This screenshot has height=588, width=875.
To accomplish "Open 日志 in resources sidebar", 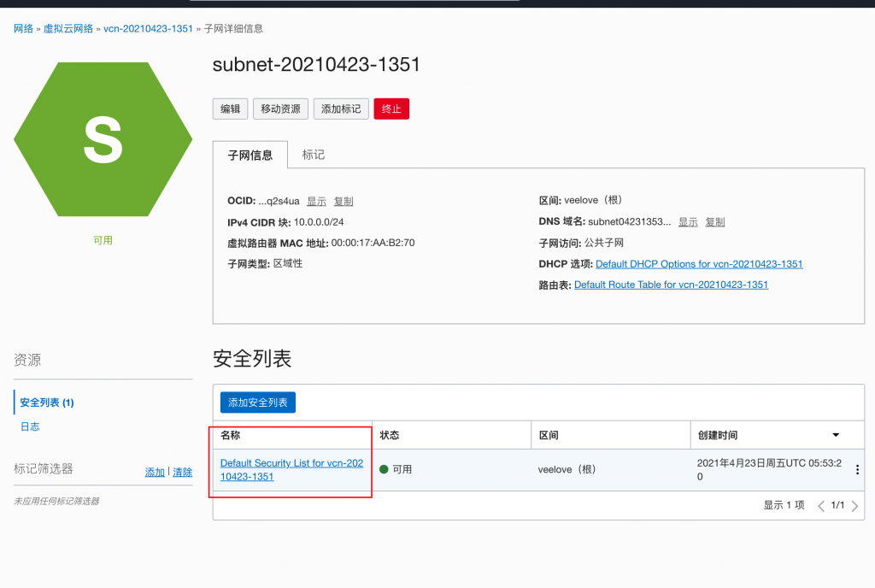I will [x=30, y=426].
